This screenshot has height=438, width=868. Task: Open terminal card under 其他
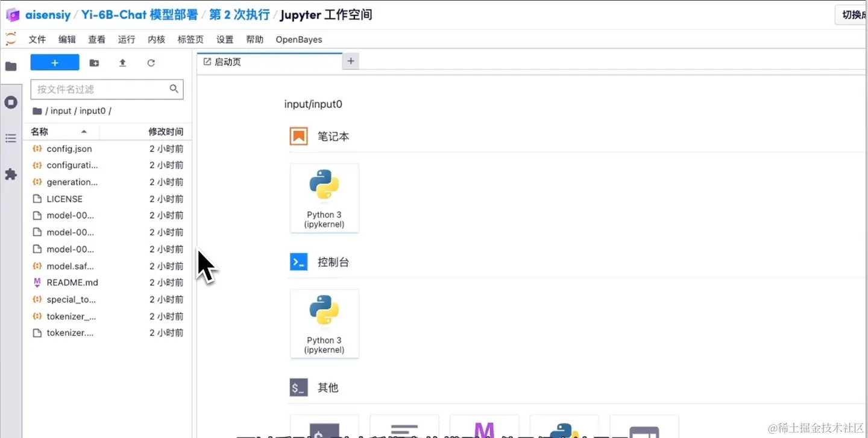[324, 427]
